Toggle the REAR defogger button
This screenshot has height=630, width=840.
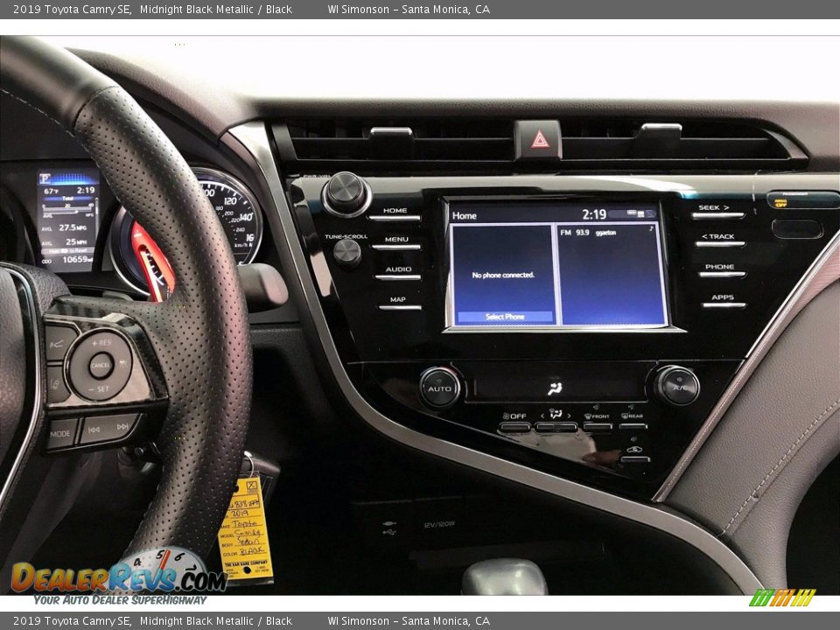[x=633, y=420]
